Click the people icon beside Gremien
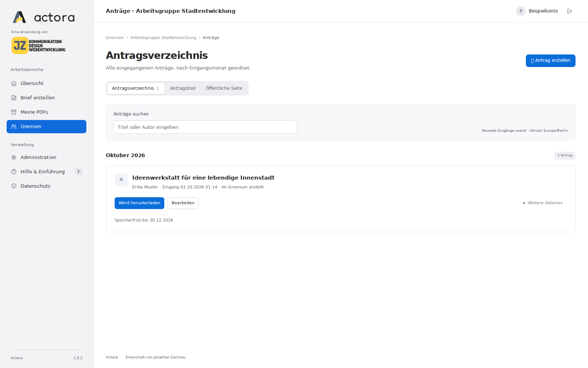The height and width of the screenshot is (368, 588). [x=14, y=127]
